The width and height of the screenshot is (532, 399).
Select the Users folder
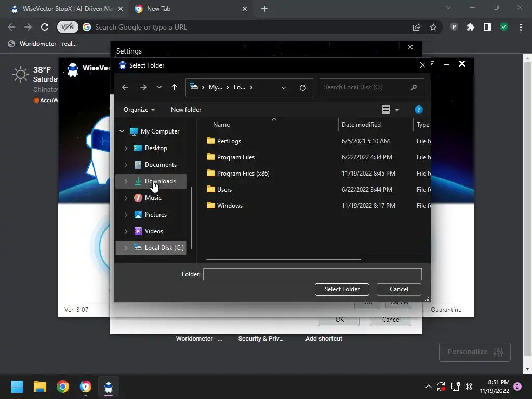pos(219,189)
